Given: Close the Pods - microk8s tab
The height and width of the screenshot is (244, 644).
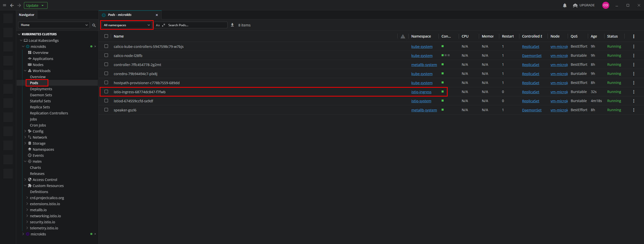Looking at the screenshot, I should click(x=157, y=15).
